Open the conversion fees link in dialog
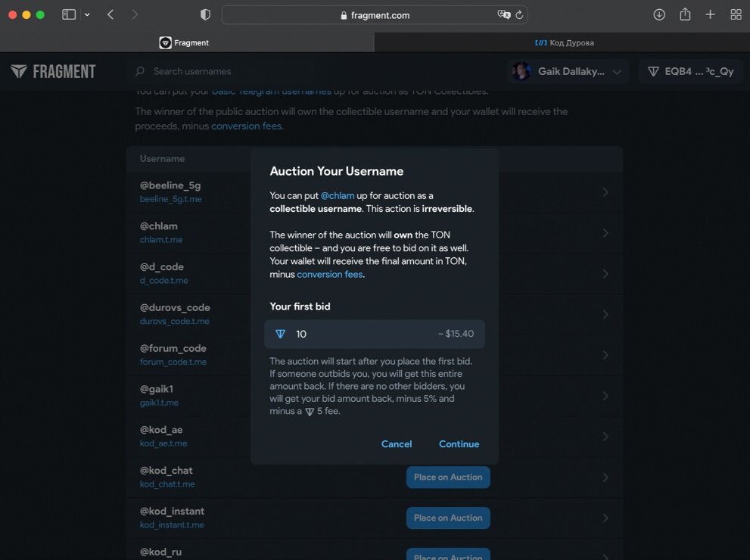The image size is (750, 560). (330, 274)
